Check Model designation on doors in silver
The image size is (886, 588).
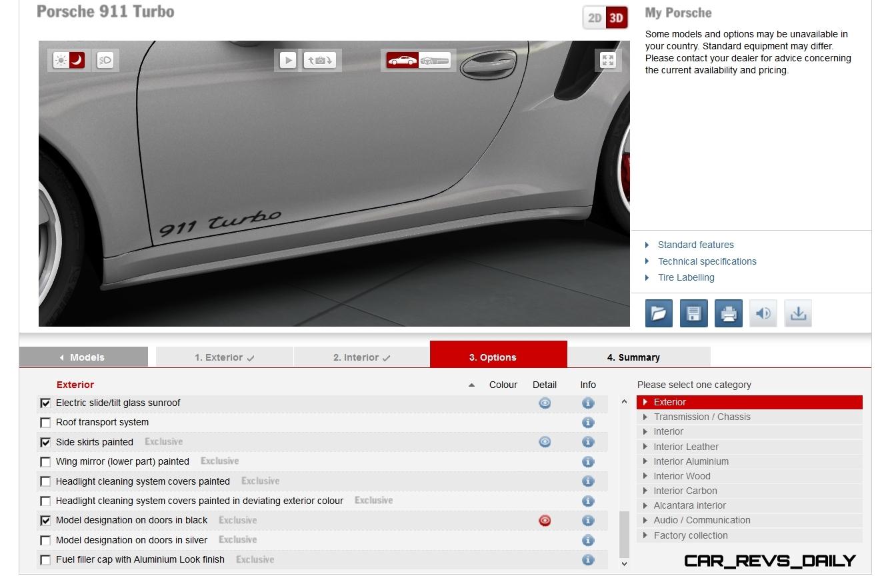[45, 541]
